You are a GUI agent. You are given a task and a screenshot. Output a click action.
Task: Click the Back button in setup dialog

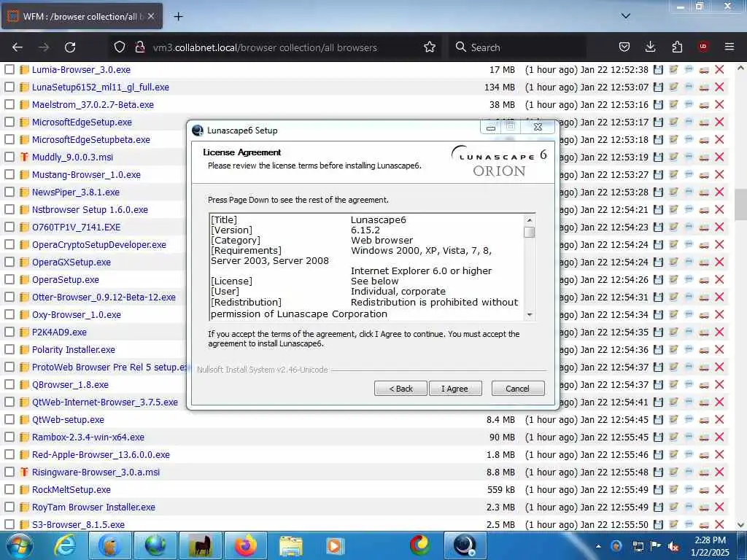pyautogui.click(x=400, y=389)
